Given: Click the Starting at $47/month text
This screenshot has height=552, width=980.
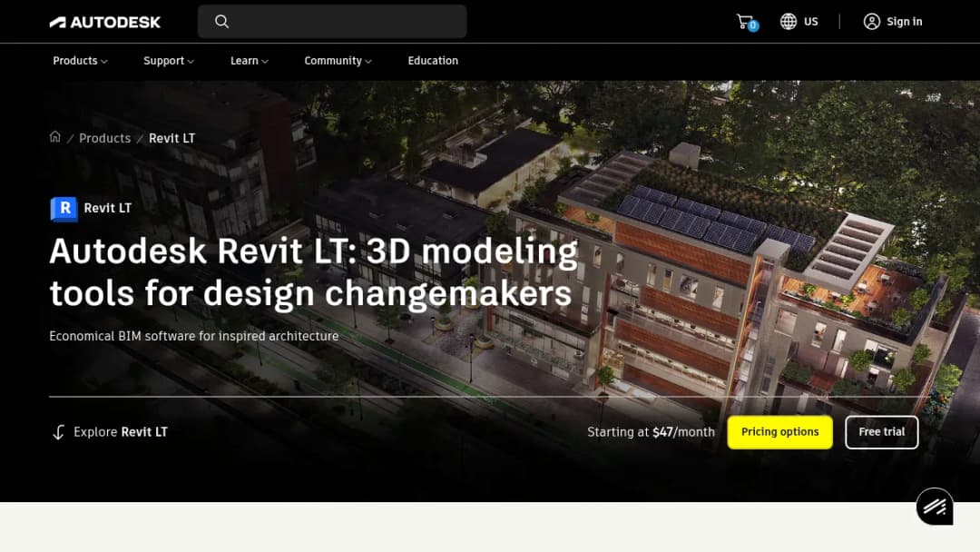Looking at the screenshot, I should pyautogui.click(x=651, y=432).
